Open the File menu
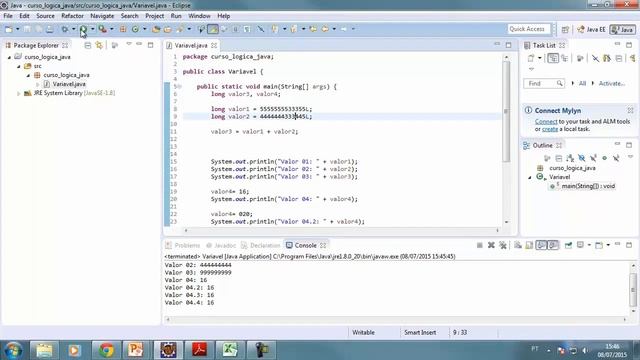The image size is (640, 360). (8, 16)
